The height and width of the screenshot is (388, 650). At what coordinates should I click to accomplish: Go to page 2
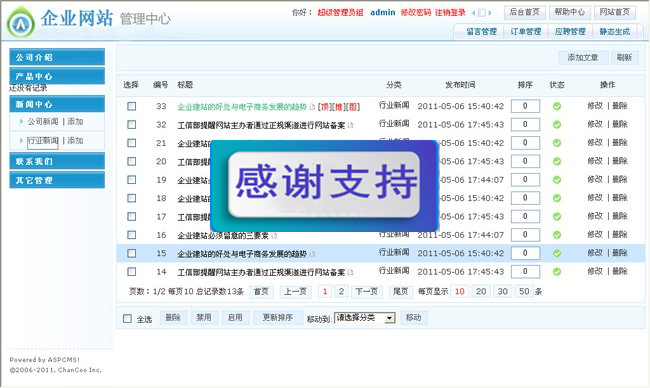tap(341, 291)
